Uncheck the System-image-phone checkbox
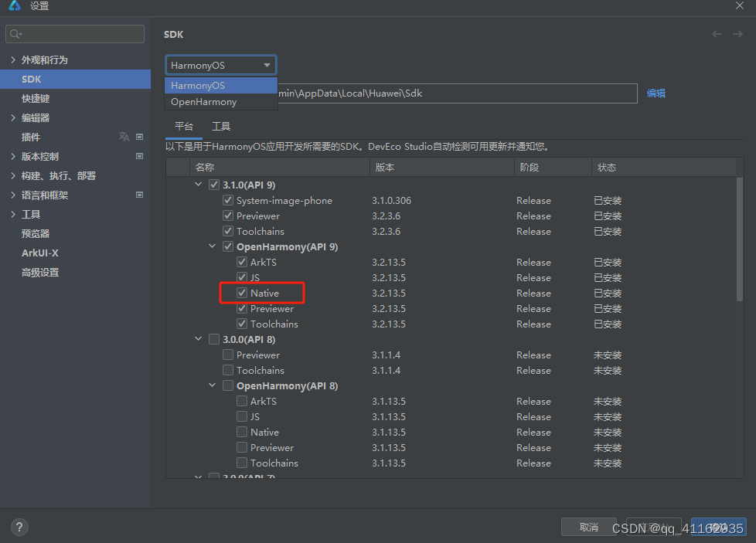Viewport: 756px width, 543px height. tap(228, 200)
